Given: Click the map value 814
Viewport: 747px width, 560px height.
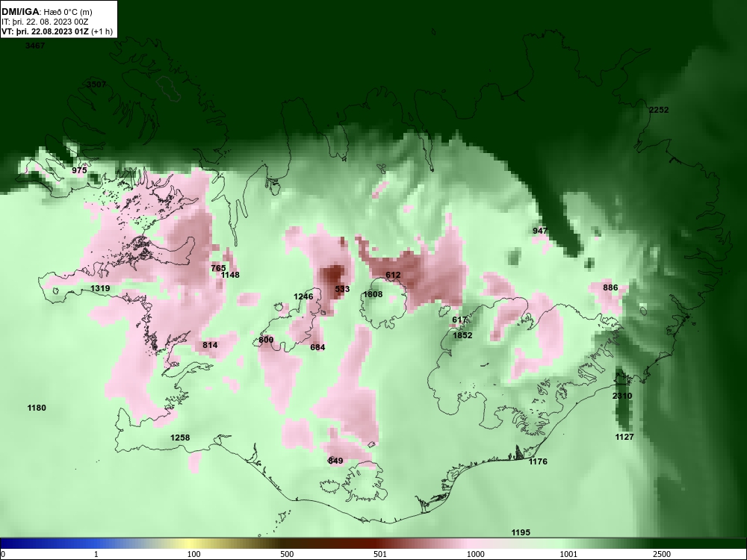Looking at the screenshot, I should (210, 345).
